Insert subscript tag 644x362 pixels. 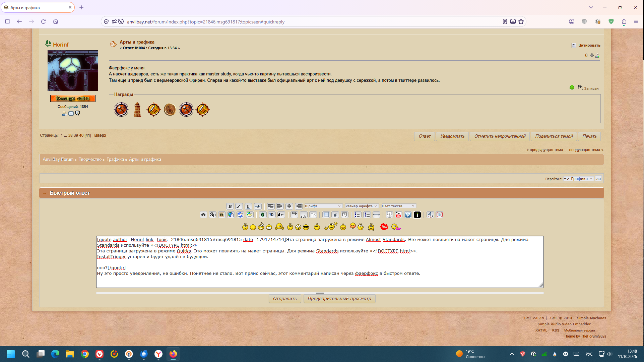click(304, 215)
